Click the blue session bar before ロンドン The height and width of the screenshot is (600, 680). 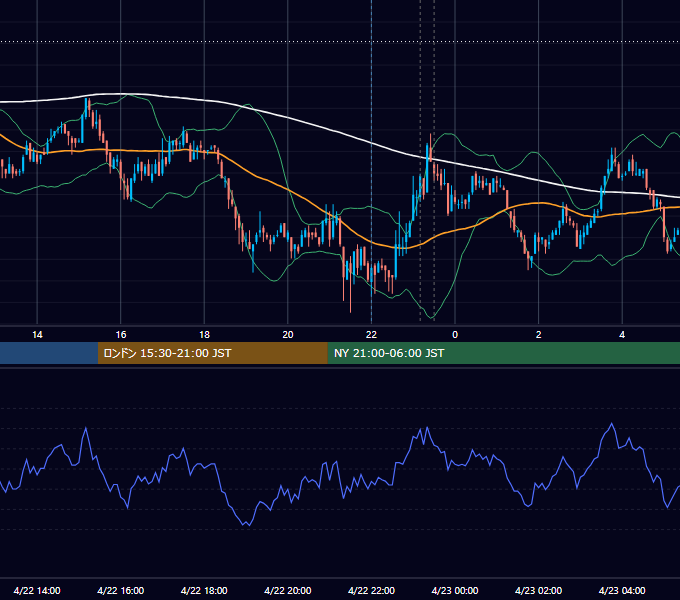[x=49, y=353]
